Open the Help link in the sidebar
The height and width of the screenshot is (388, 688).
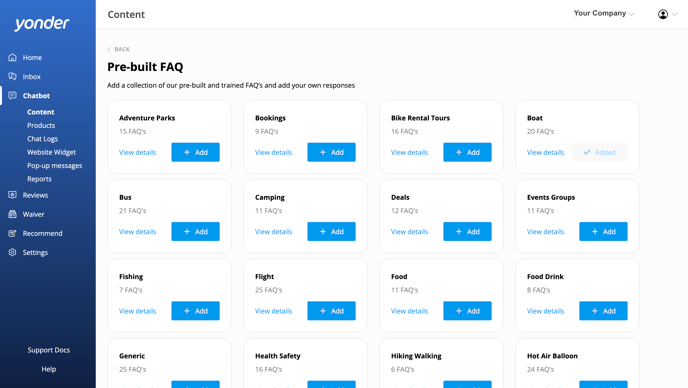click(49, 369)
